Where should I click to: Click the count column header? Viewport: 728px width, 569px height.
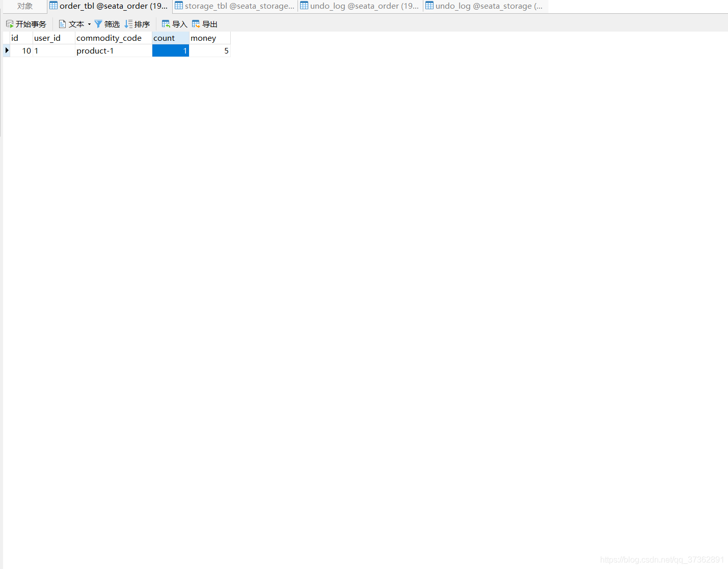(x=171, y=38)
